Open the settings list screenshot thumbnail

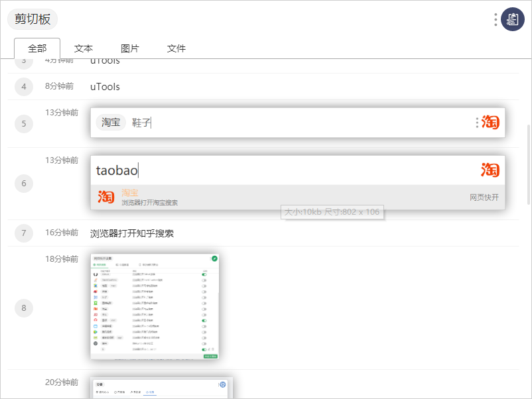point(155,306)
